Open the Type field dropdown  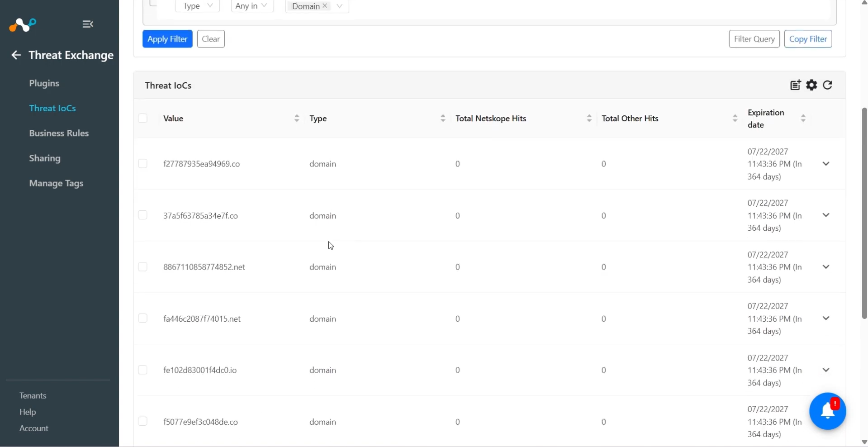coord(198,6)
